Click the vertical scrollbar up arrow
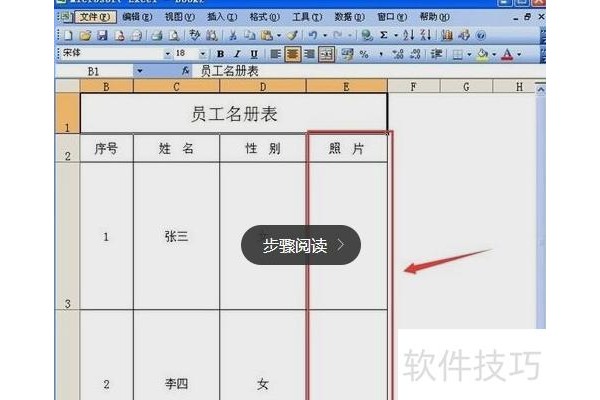 tap(540, 90)
